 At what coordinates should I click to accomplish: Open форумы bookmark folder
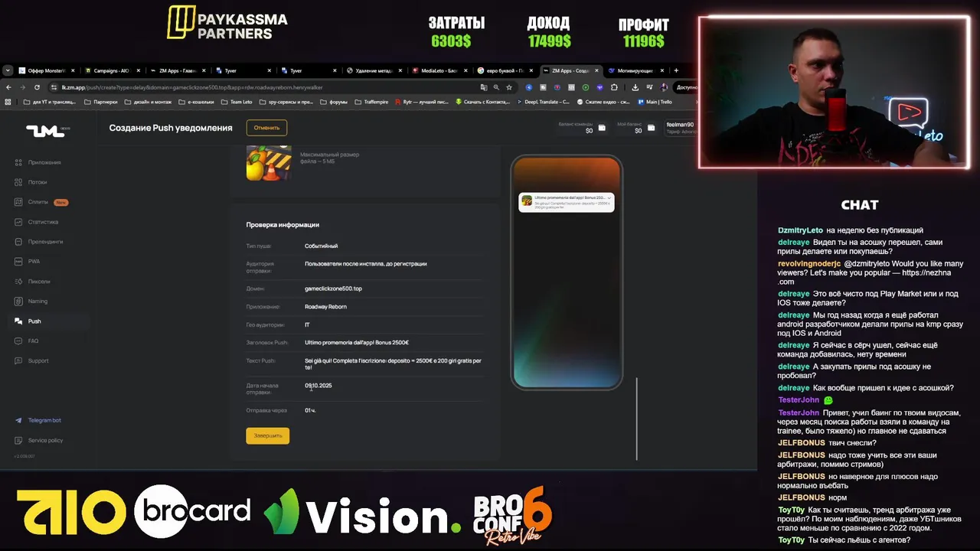click(334, 102)
